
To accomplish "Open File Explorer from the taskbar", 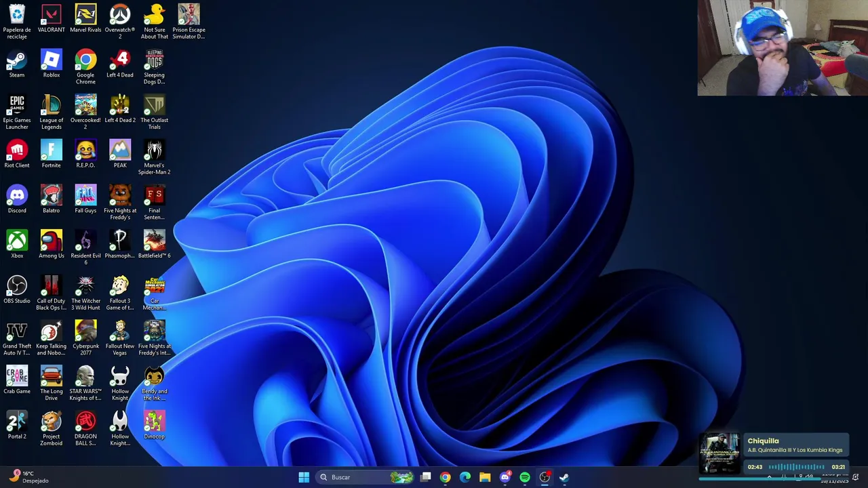I will coord(485,477).
